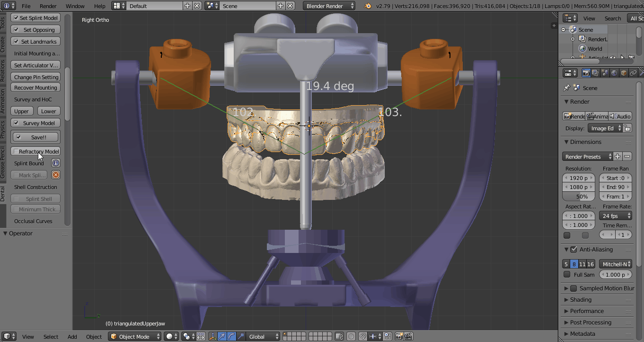Open the Render Layers properties tab
The width and height of the screenshot is (644, 342).
[595, 73]
